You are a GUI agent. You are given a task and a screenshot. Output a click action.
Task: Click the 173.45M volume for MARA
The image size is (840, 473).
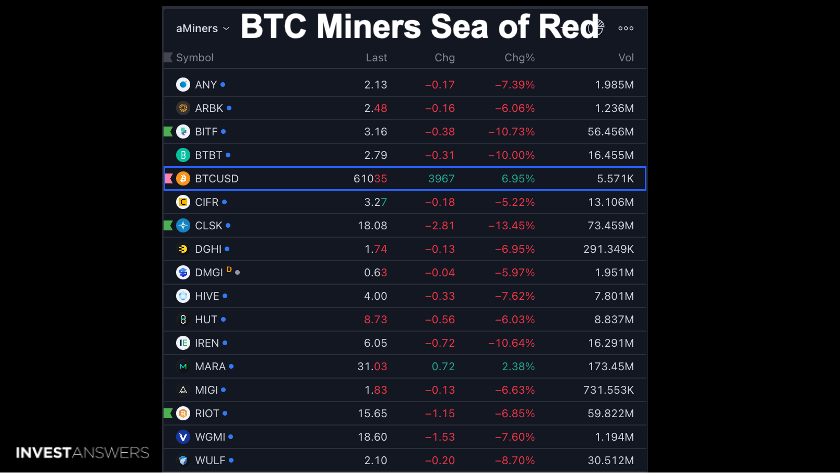click(611, 366)
